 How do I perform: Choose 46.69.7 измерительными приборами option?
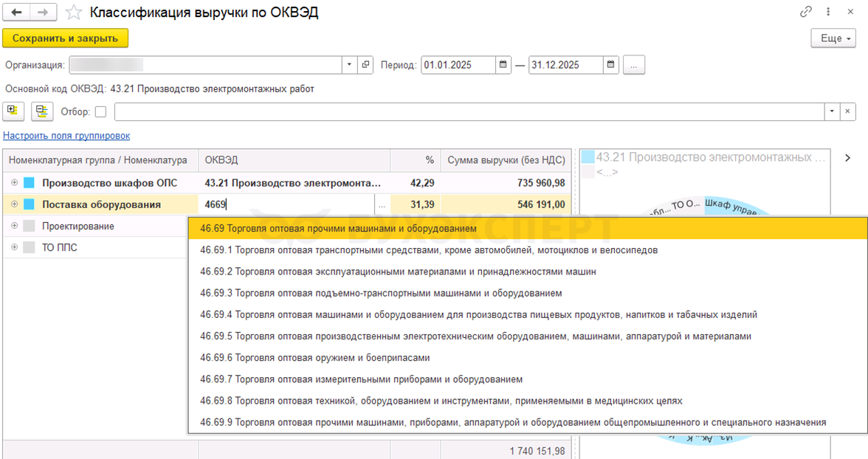(361, 379)
